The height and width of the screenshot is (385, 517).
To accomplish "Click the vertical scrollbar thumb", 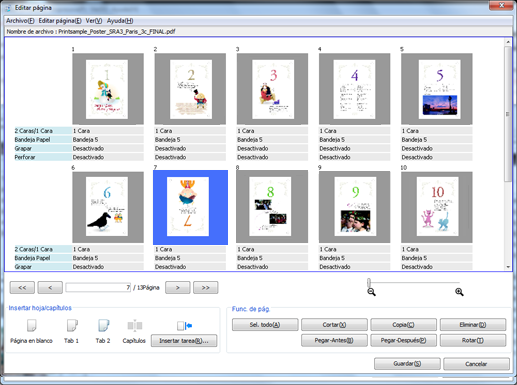I will (508, 114).
